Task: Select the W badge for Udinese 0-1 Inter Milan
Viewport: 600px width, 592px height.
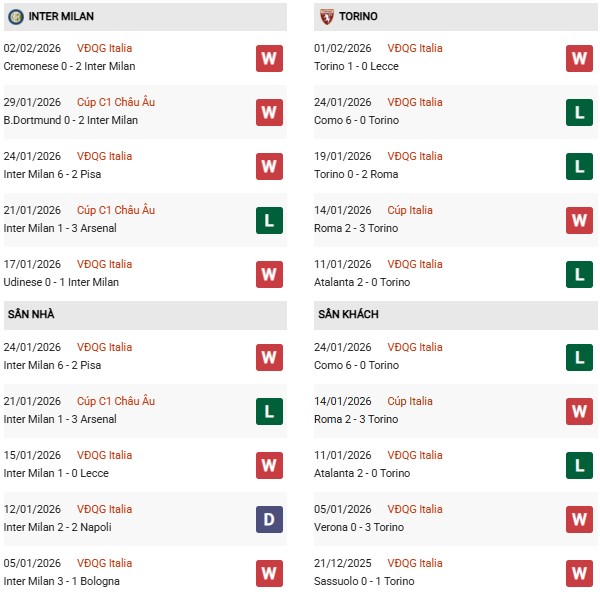Action: coord(268,274)
